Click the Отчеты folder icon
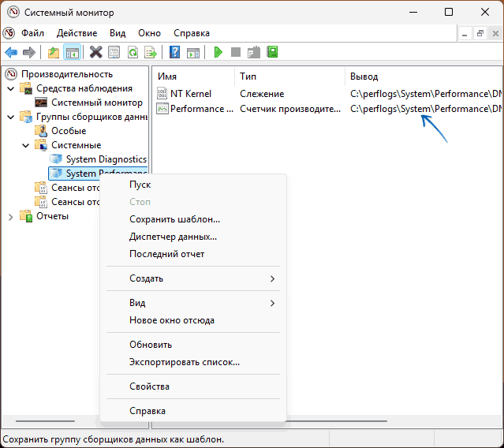The image size is (504, 448). point(26,216)
